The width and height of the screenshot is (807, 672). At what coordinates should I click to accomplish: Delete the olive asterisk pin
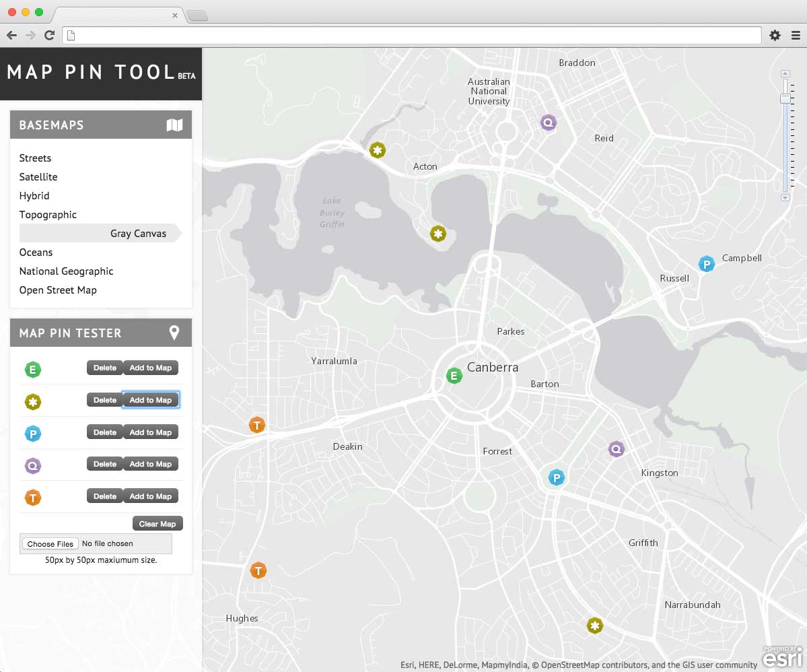pyautogui.click(x=105, y=400)
